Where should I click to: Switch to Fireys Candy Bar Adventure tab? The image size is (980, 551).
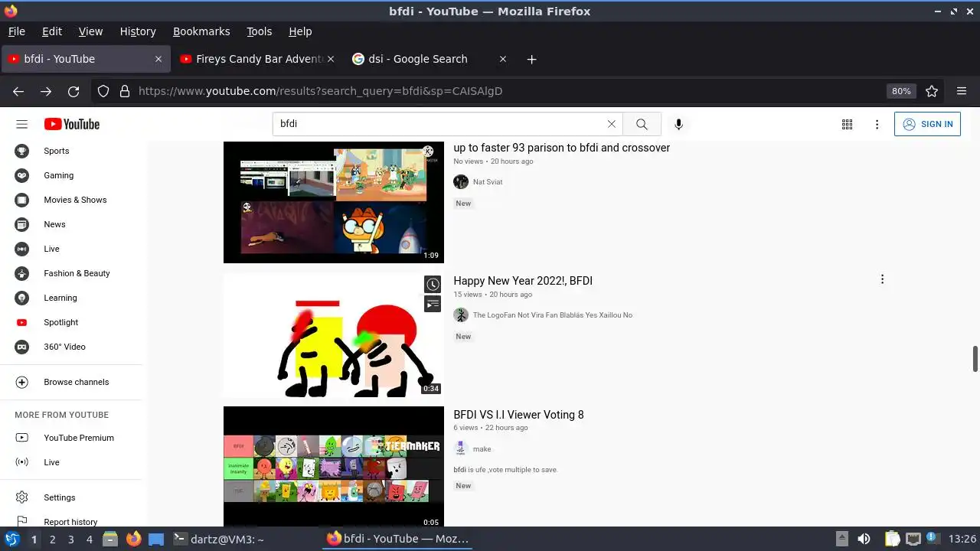click(258, 59)
